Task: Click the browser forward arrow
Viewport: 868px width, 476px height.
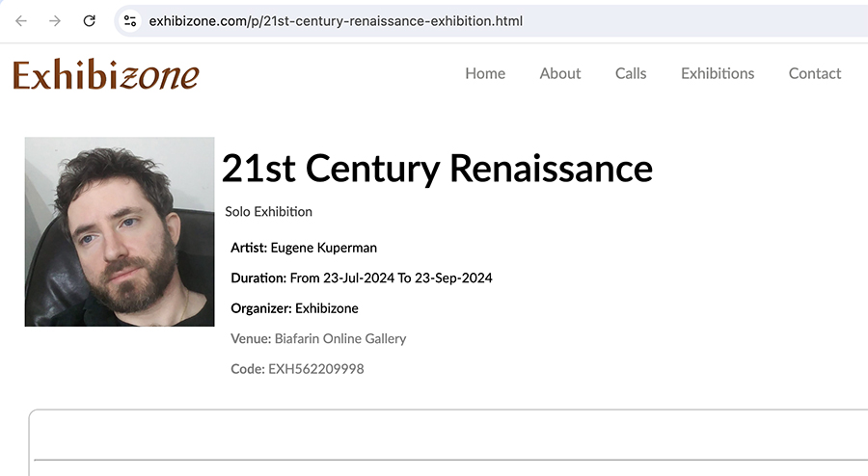Action: (55, 21)
